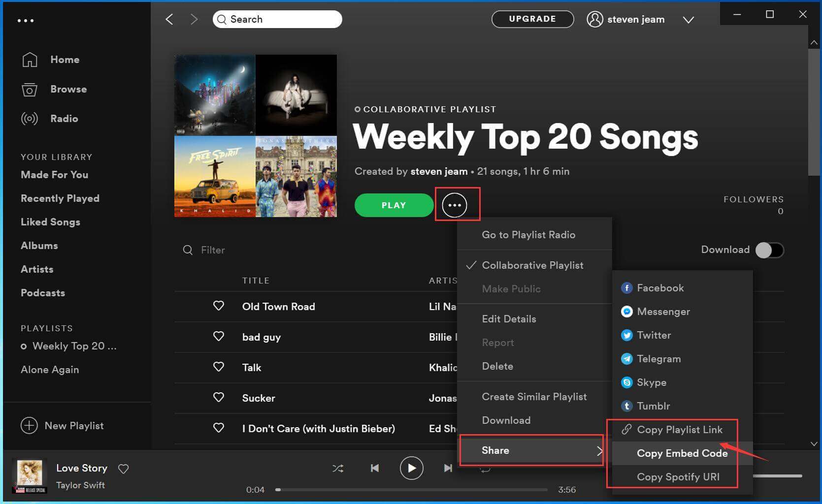Click the Telegram icon in share menu
822x504 pixels.
[626, 359]
